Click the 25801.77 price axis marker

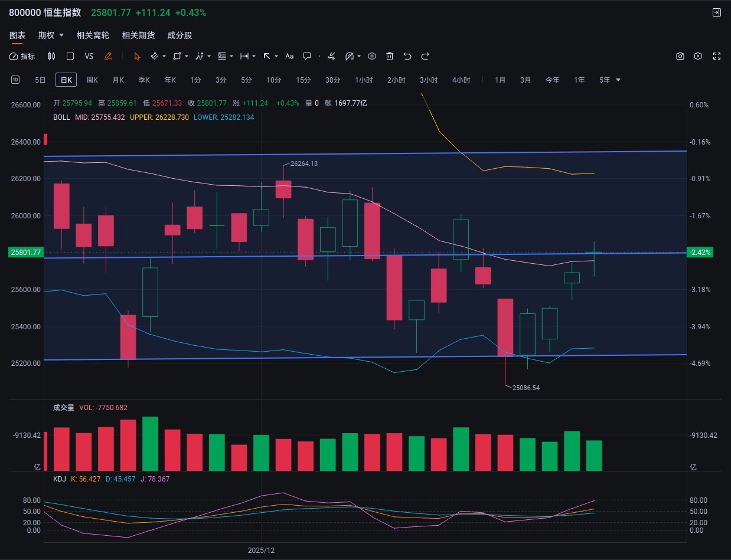[26, 253]
